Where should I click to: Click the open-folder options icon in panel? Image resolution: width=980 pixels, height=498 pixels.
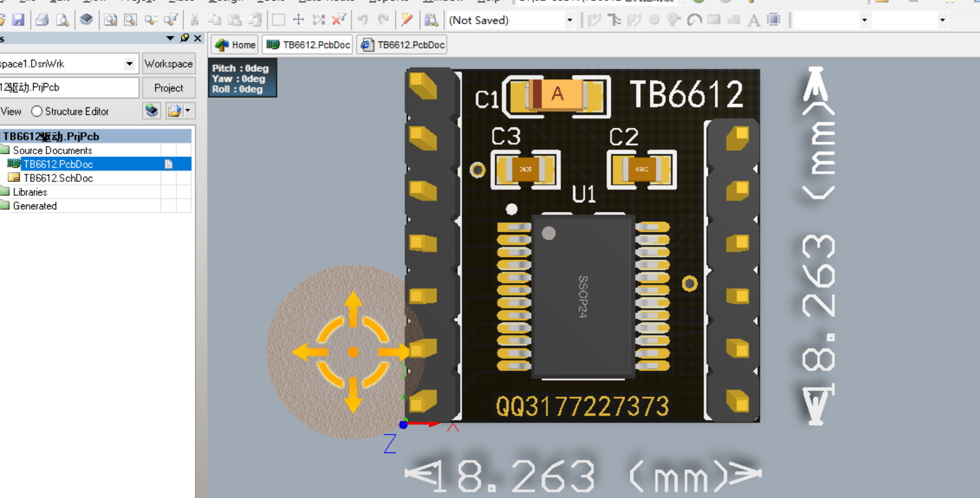pyautogui.click(x=174, y=111)
